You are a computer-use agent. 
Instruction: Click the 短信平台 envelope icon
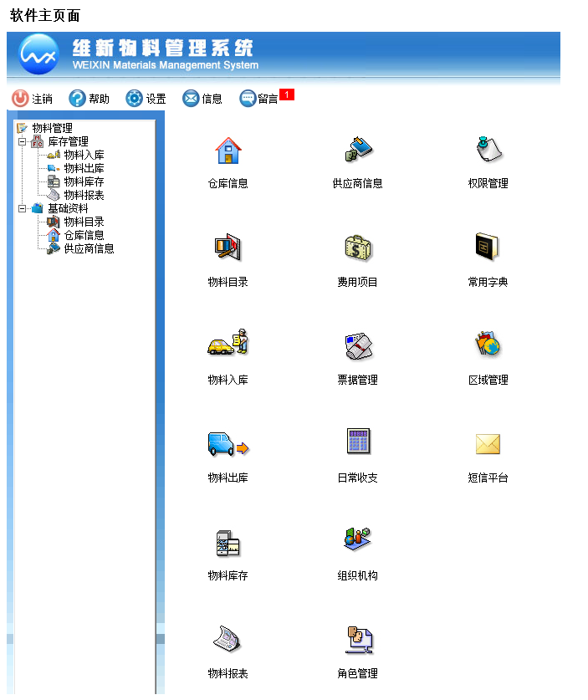coord(488,443)
